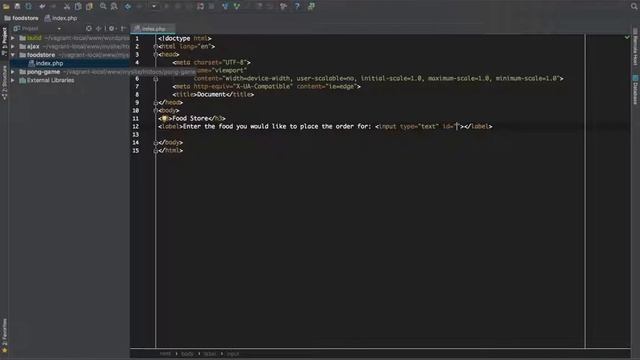This screenshot has width=640, height=360.
Task: Toggle the Structure tool window tab
Action: click(4, 82)
